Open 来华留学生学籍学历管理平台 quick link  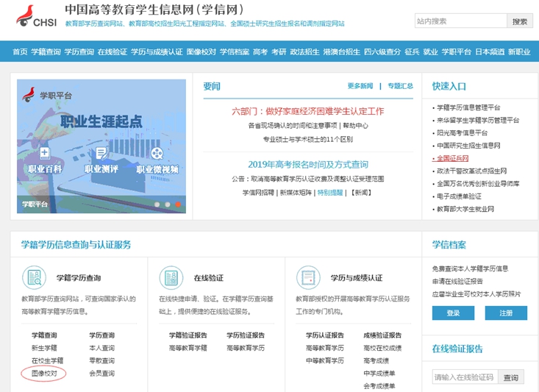(x=477, y=121)
